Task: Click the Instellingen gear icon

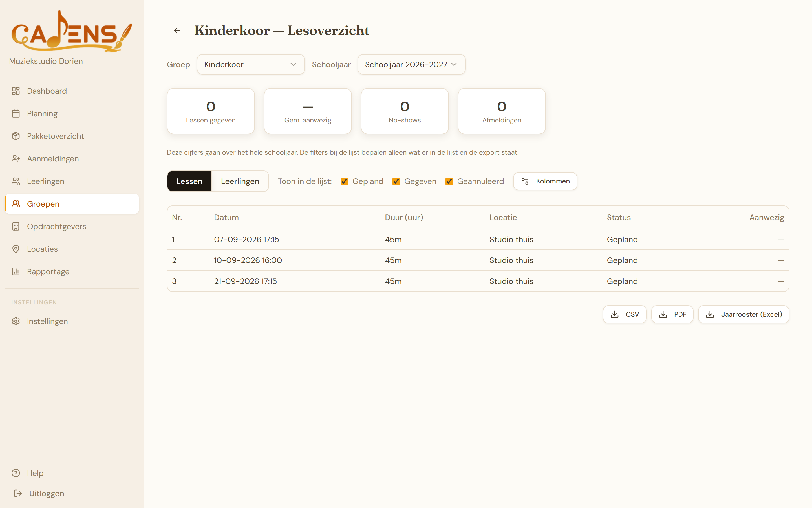Action: click(16, 321)
